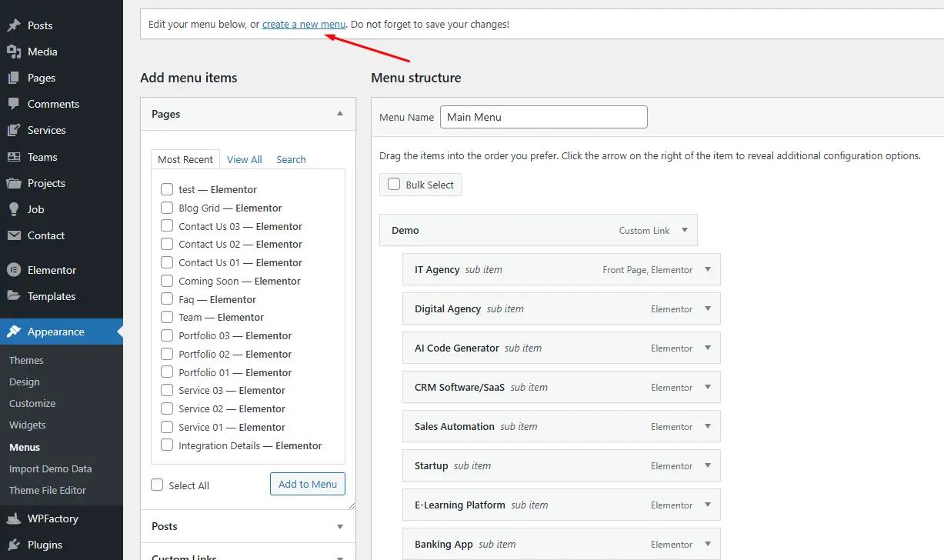Click the Plugins plug icon
The height and width of the screenshot is (560, 944).
pyautogui.click(x=14, y=545)
